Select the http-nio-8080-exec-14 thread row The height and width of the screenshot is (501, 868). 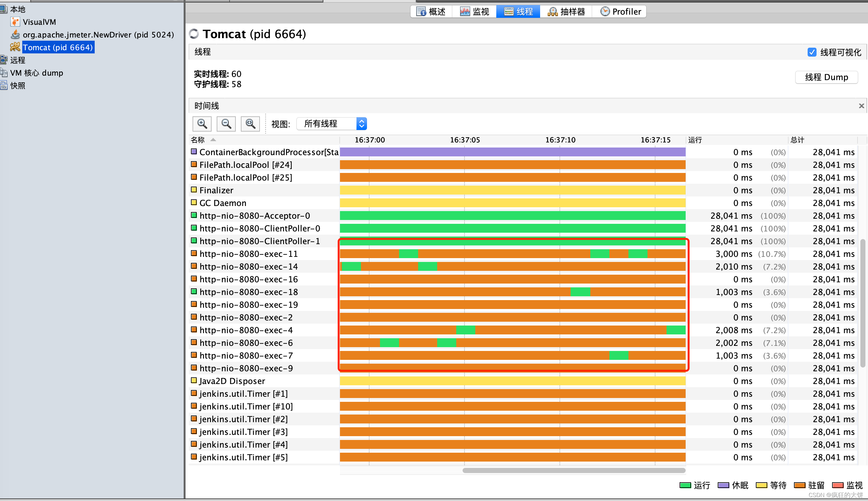[x=523, y=267]
